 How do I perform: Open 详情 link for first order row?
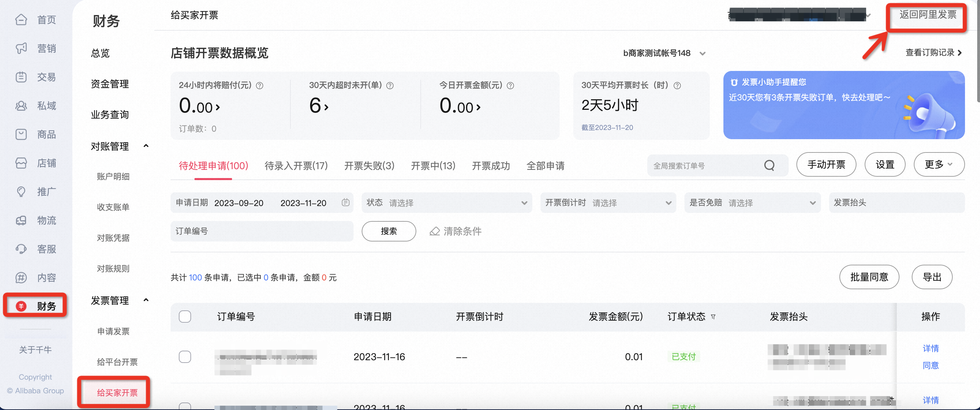[x=931, y=348]
